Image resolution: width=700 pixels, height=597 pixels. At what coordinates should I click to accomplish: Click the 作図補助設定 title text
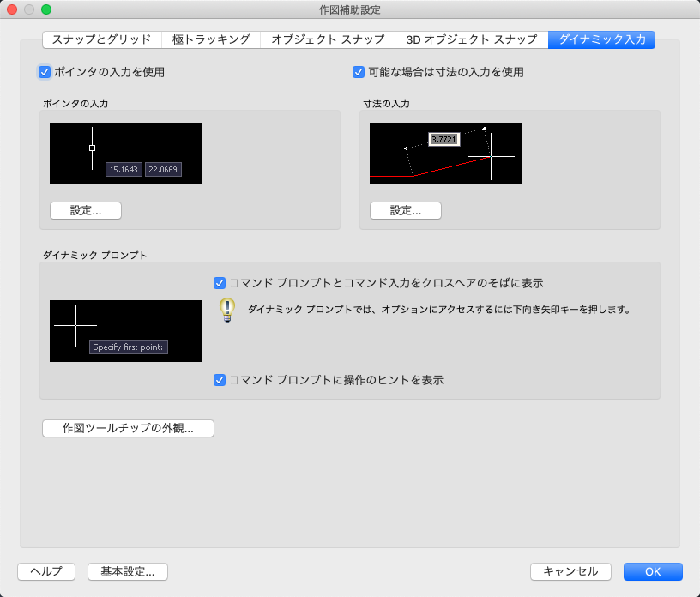(x=350, y=9)
